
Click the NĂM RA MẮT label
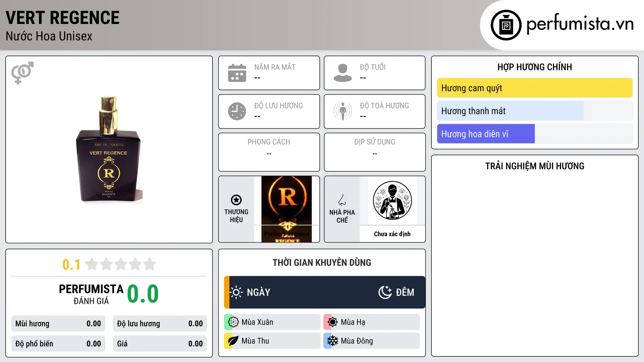(x=275, y=67)
